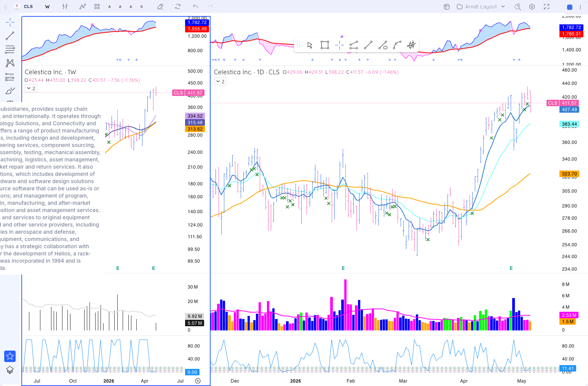588x386 pixels.
Task: Click the 'Celestica Inc. · 1W' chart title
Action: click(50, 72)
